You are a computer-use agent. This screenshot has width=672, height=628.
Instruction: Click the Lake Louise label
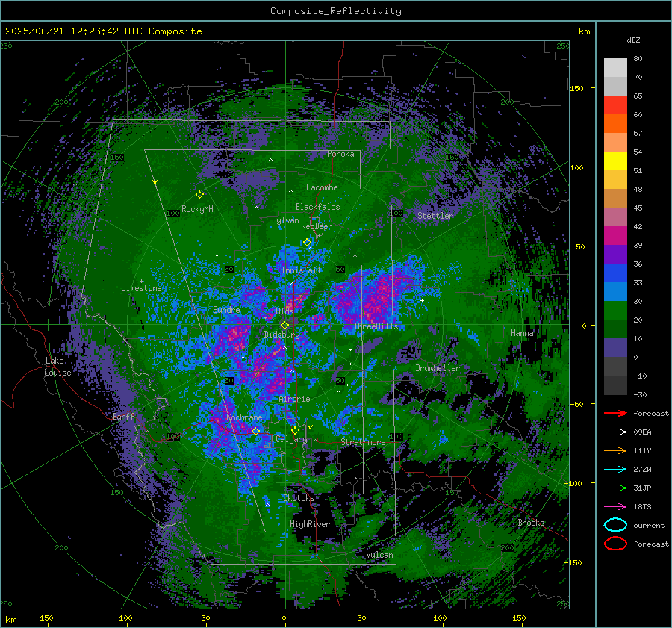point(58,367)
